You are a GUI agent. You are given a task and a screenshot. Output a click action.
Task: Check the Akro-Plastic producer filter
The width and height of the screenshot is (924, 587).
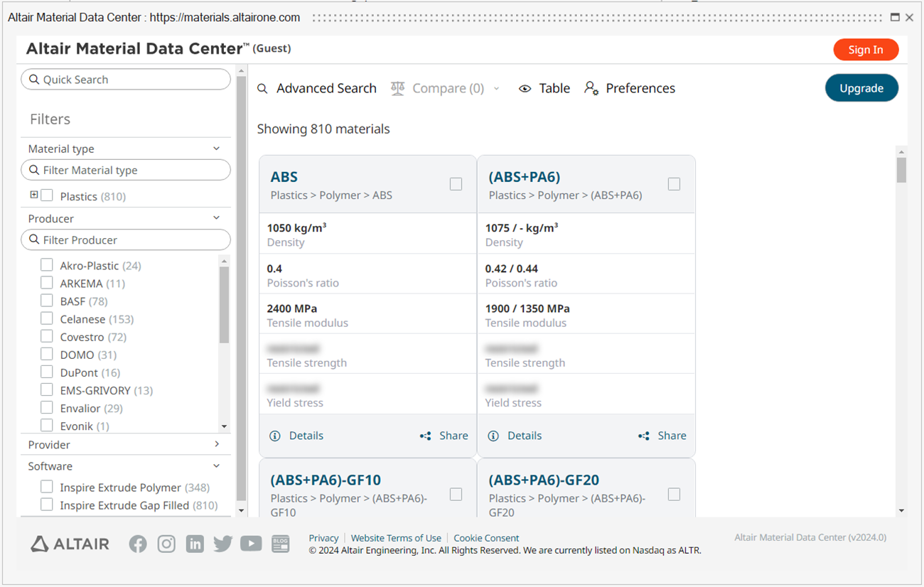pos(47,265)
